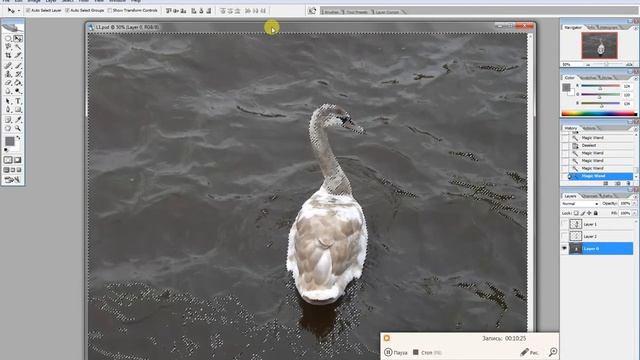
Task: Switch to the Actions tab
Action: coord(589,128)
